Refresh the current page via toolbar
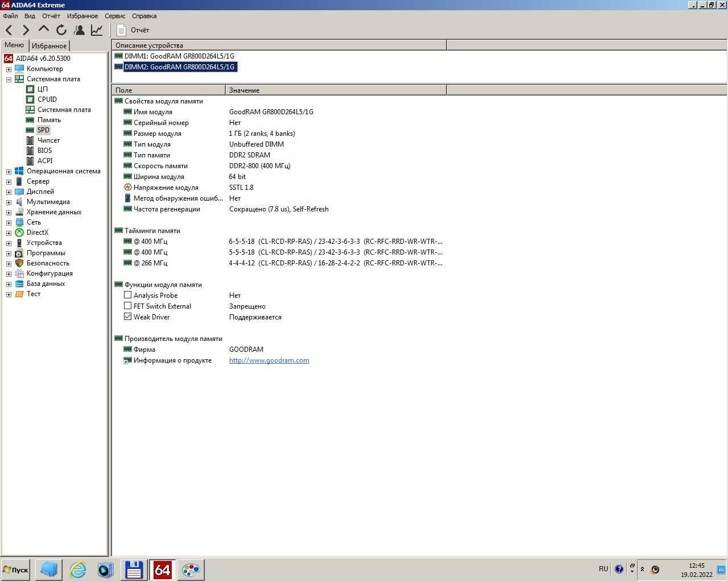Viewport: 728px width, 582px height. pos(61,30)
